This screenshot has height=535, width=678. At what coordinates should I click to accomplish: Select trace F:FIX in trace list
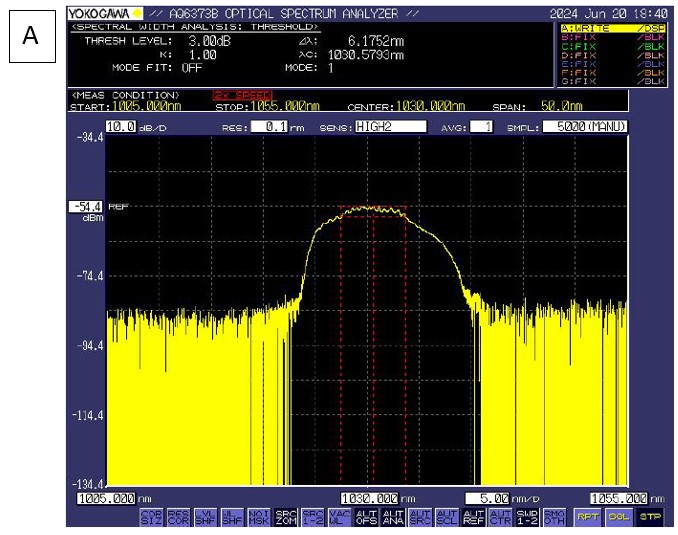click(613, 73)
